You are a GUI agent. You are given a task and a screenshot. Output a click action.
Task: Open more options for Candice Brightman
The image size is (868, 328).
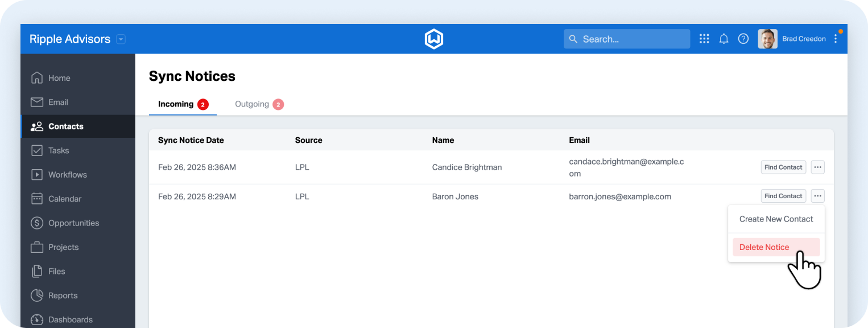pos(817,167)
